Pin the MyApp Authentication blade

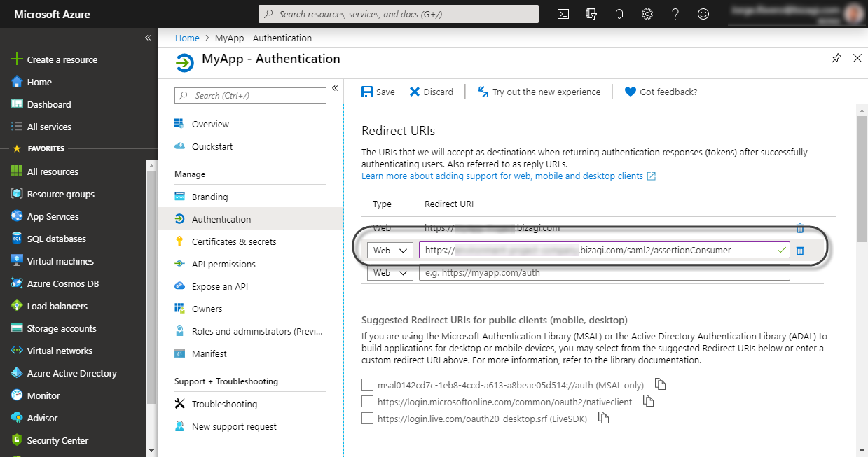point(836,59)
